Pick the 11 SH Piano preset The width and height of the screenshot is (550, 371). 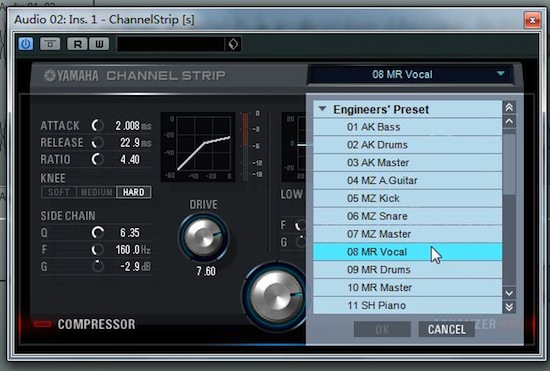407,305
